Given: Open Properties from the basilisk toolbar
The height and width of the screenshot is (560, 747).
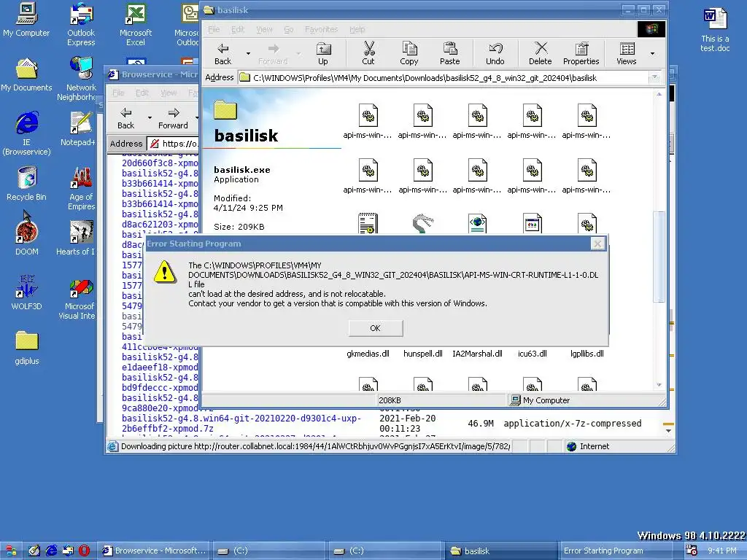Looking at the screenshot, I should click(x=581, y=54).
